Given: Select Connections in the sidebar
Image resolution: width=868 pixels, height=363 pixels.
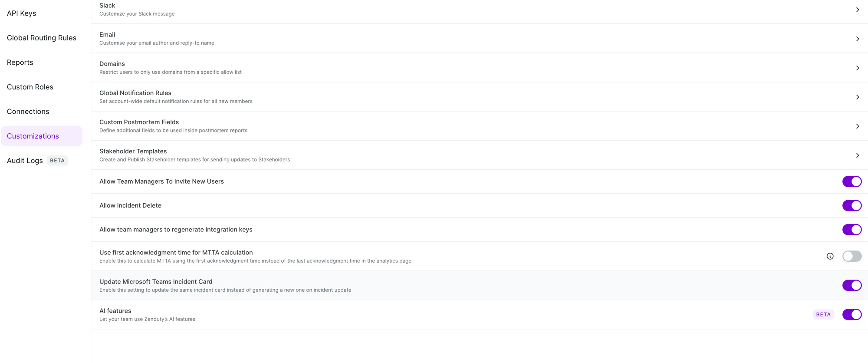Looking at the screenshot, I should (28, 112).
